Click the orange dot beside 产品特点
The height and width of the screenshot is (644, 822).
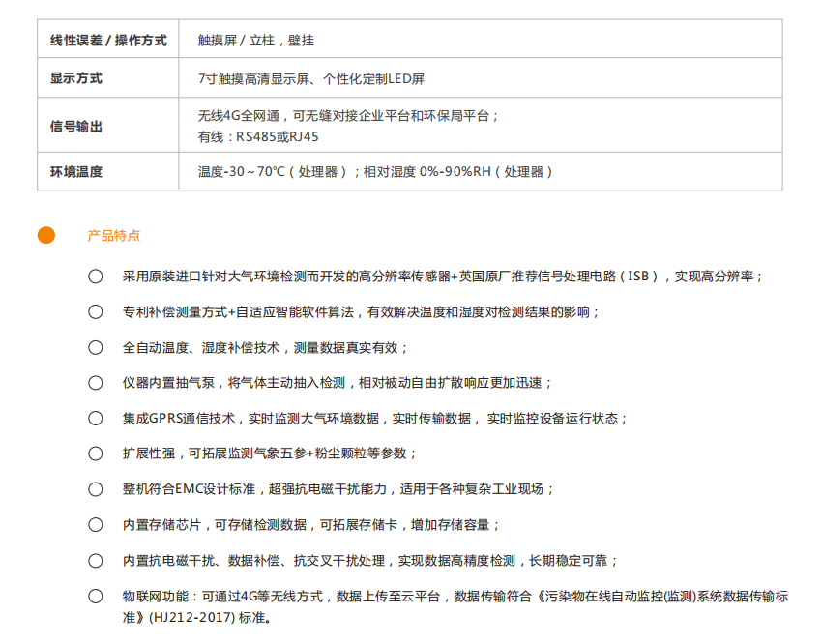[x=46, y=235]
